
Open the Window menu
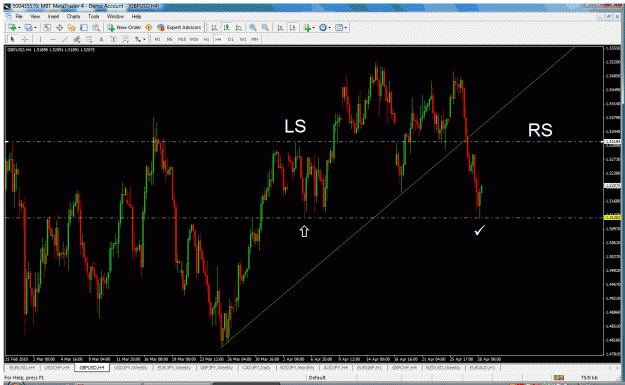click(115, 16)
